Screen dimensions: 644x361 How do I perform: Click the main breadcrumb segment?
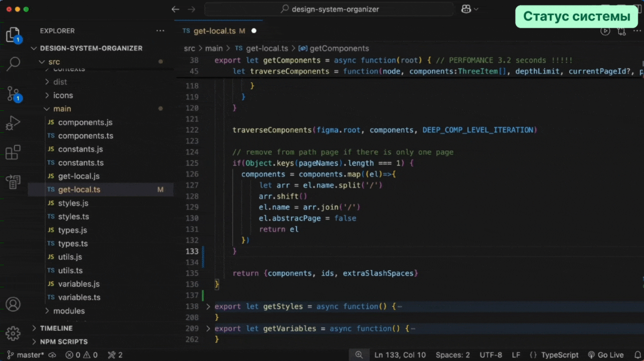pyautogui.click(x=214, y=48)
